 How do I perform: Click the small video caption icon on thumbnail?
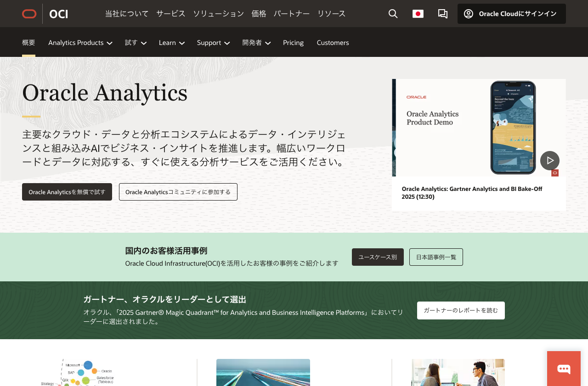coord(554,173)
